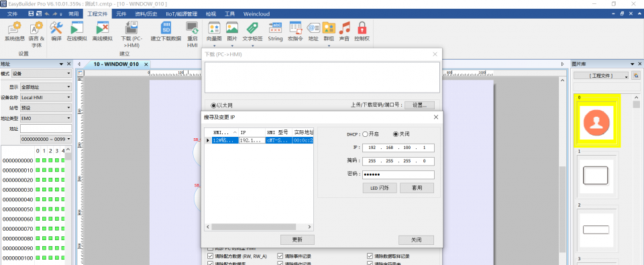Open 文件 menu
This screenshot has height=265, width=644.
[x=12, y=13]
